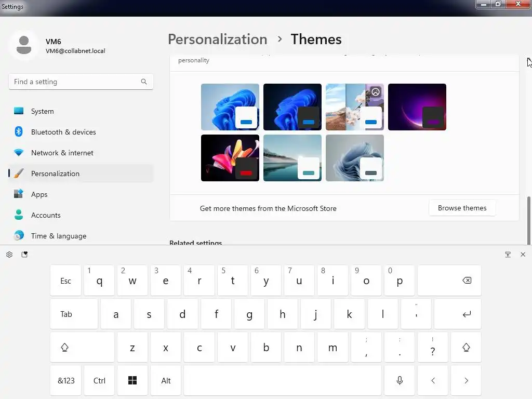
Task: Tap the microphone dictation key
Action: pyautogui.click(x=400, y=380)
